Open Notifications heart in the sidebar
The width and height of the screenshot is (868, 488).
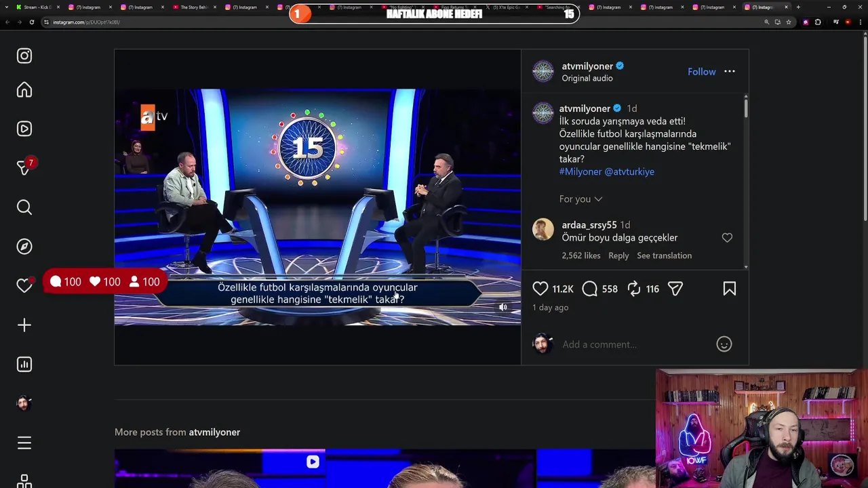point(24,286)
